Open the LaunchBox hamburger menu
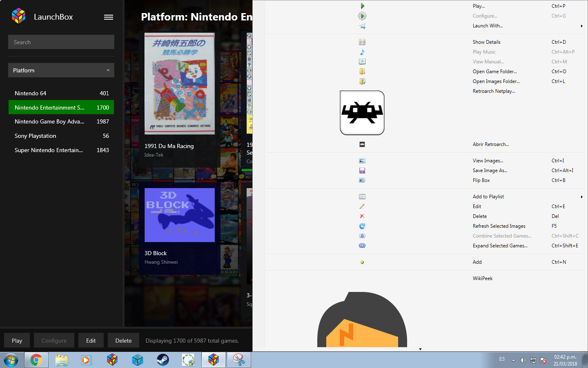588x368 pixels. point(109,17)
